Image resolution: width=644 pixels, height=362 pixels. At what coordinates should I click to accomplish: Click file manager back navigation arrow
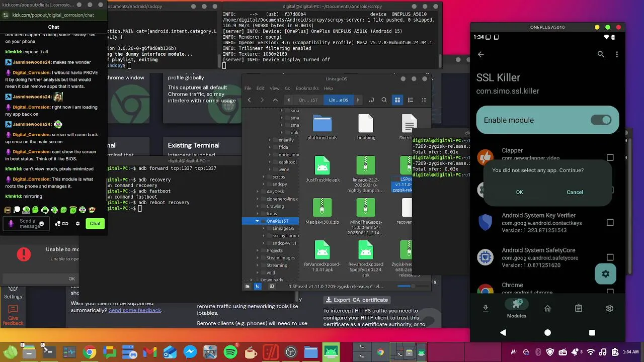pyautogui.click(x=249, y=100)
